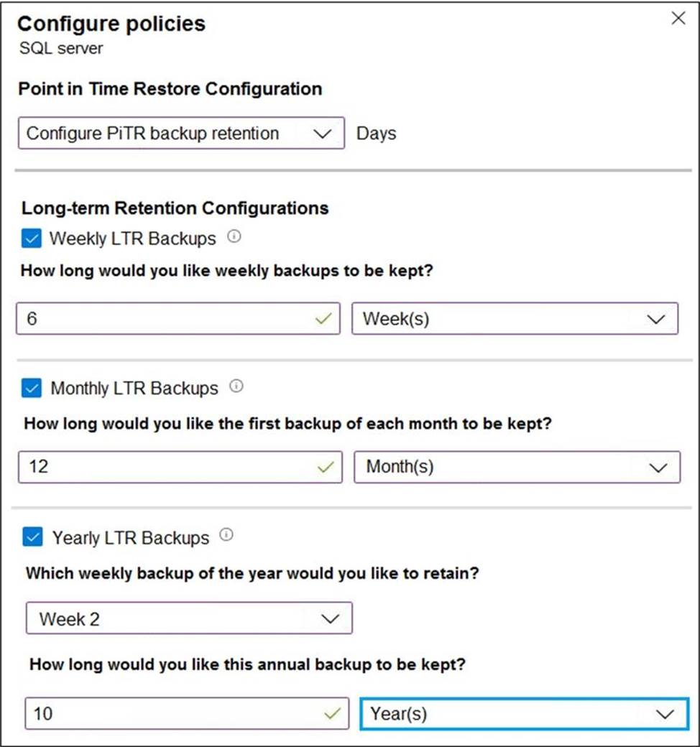Expand the Week 2 selection dropdown
Viewport: 700px width, 747px height.
coord(188,618)
